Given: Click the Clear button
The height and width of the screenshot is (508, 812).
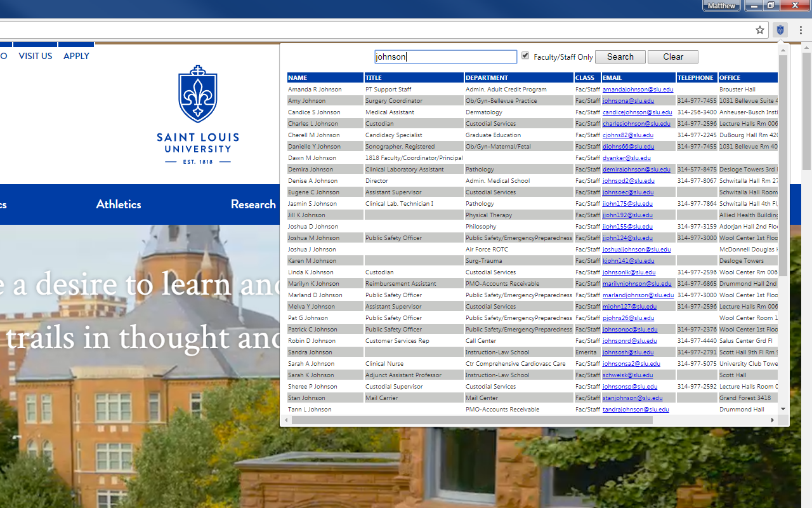Looking at the screenshot, I should click(673, 57).
